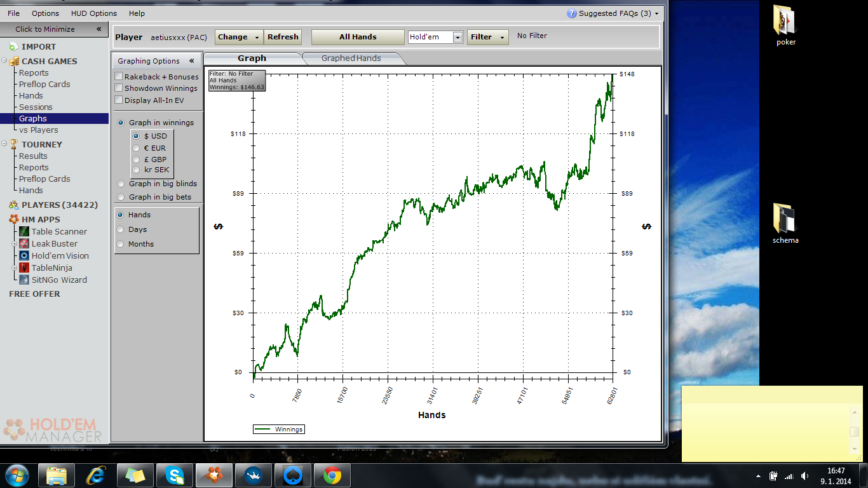Image resolution: width=868 pixels, height=488 pixels.
Task: Select the Hands x-axis option
Action: 121,215
